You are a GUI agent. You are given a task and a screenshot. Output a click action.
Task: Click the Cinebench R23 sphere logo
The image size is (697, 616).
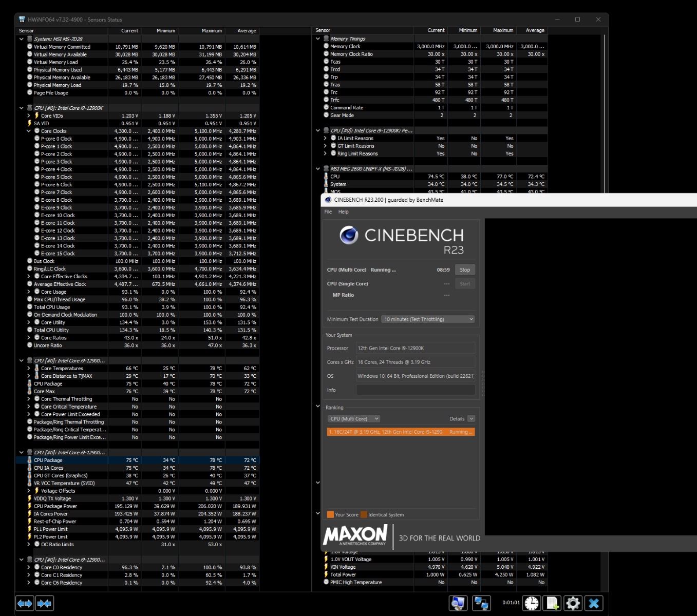coord(349,236)
